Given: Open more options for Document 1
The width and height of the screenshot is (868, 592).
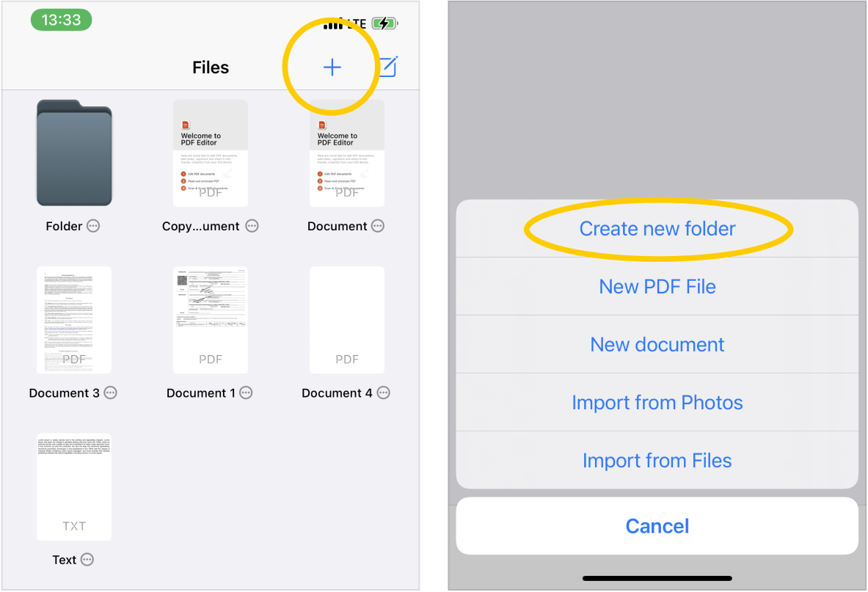Looking at the screenshot, I should 246,392.
